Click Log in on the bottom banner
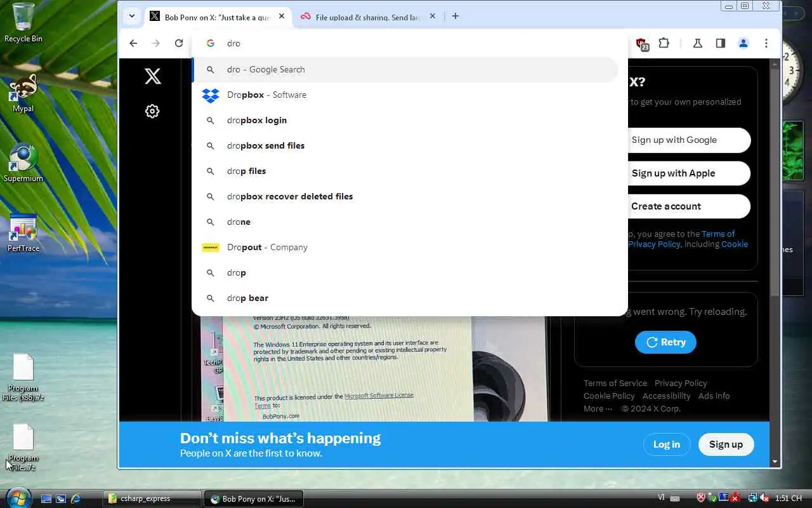812x508 pixels. tap(666, 444)
